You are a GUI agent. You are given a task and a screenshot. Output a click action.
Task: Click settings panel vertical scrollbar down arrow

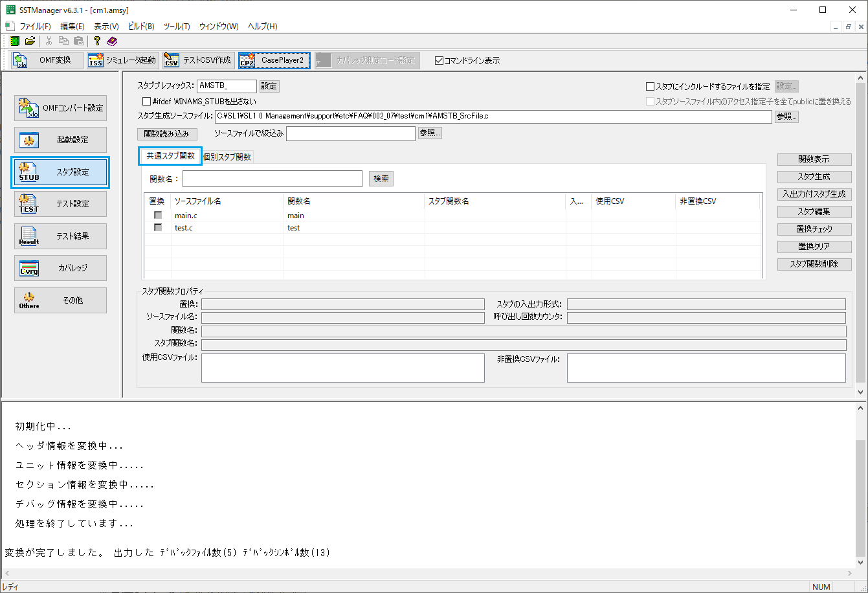pyautogui.click(x=860, y=392)
